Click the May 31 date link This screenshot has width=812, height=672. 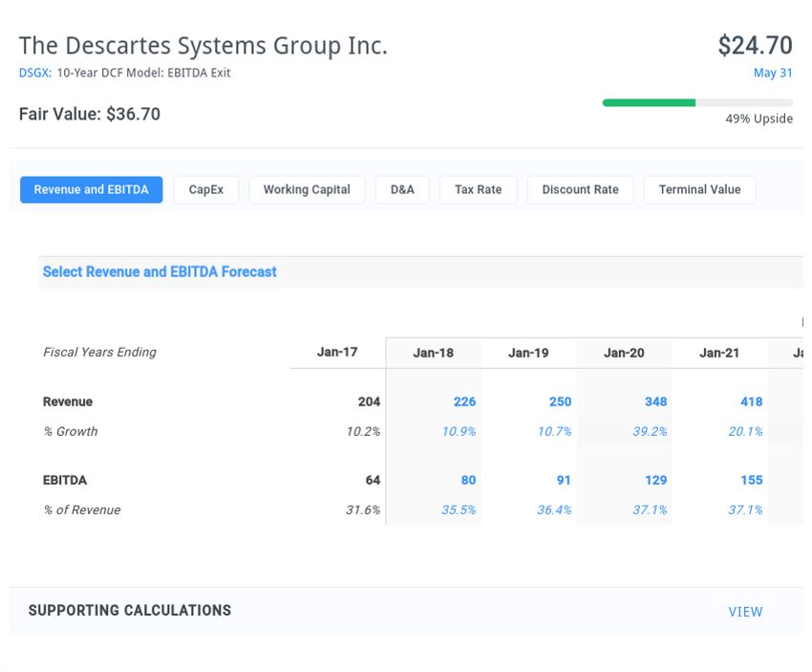coord(773,73)
